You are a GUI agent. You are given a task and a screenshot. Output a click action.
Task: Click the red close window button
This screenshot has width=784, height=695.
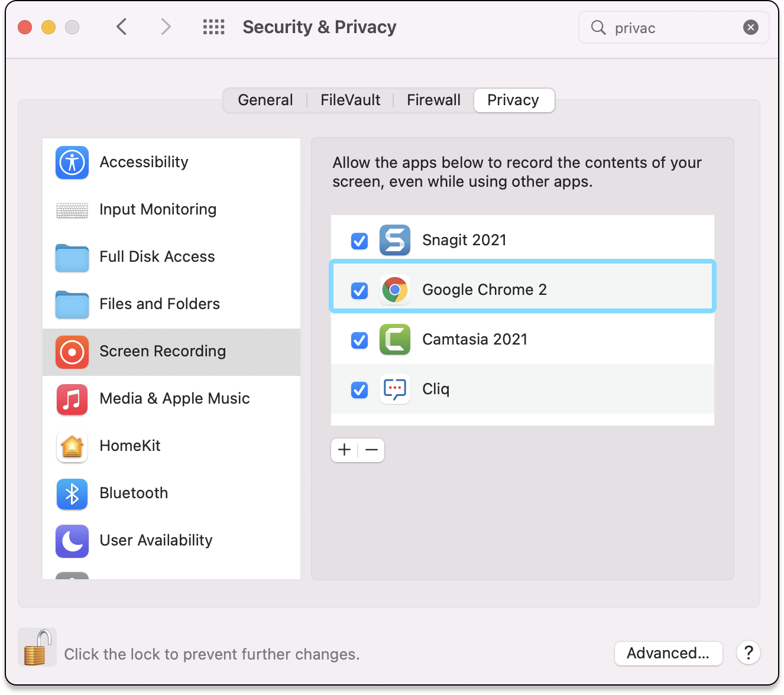[x=25, y=27]
